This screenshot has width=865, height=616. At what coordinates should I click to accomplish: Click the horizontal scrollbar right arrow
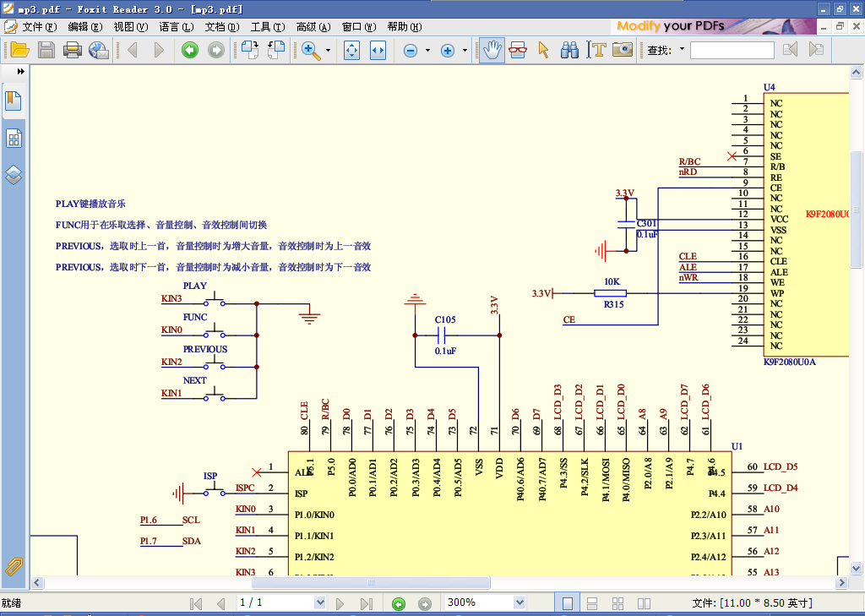pos(842,582)
